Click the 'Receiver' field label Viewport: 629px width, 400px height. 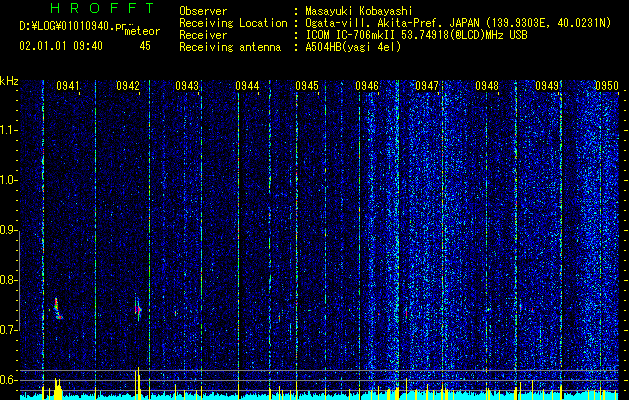click(203, 35)
